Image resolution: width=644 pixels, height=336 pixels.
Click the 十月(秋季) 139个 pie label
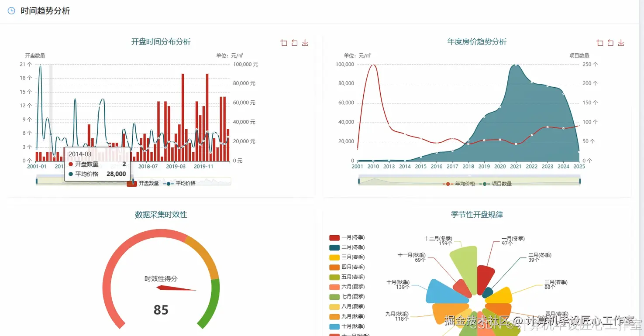[x=398, y=285]
